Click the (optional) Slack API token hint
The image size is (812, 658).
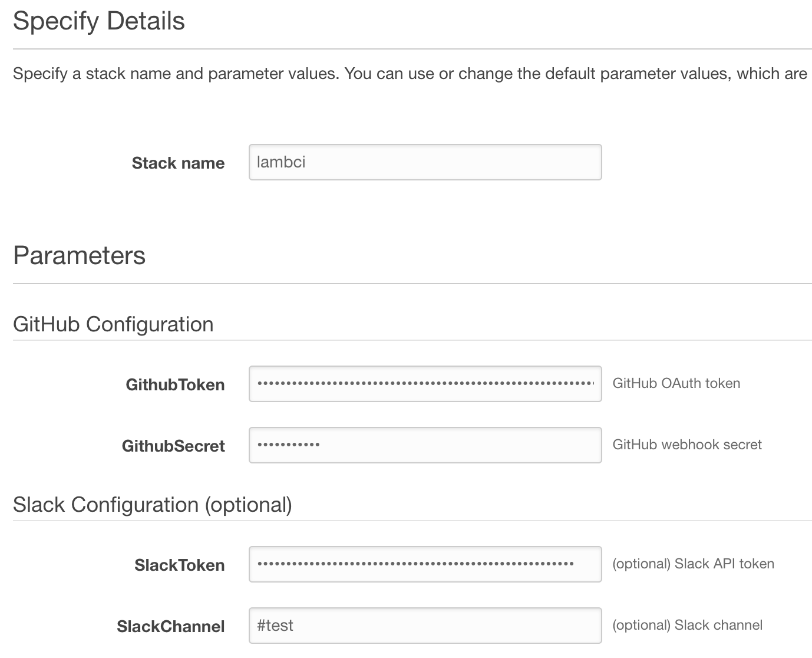pyautogui.click(x=693, y=564)
